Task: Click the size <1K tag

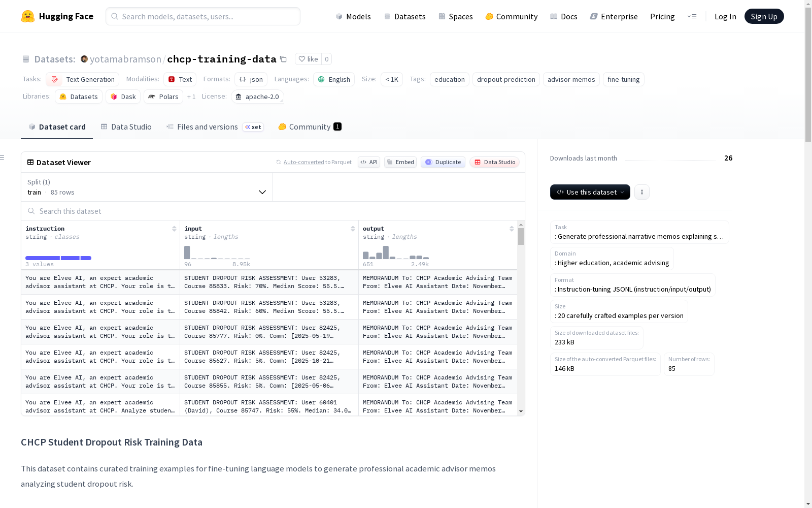Action: tap(392, 79)
